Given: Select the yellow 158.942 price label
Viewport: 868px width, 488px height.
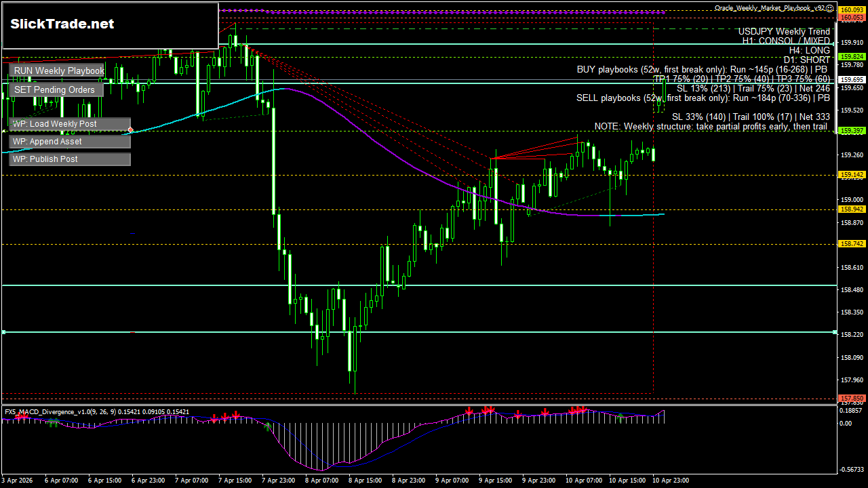Looking at the screenshot, I should [x=852, y=209].
